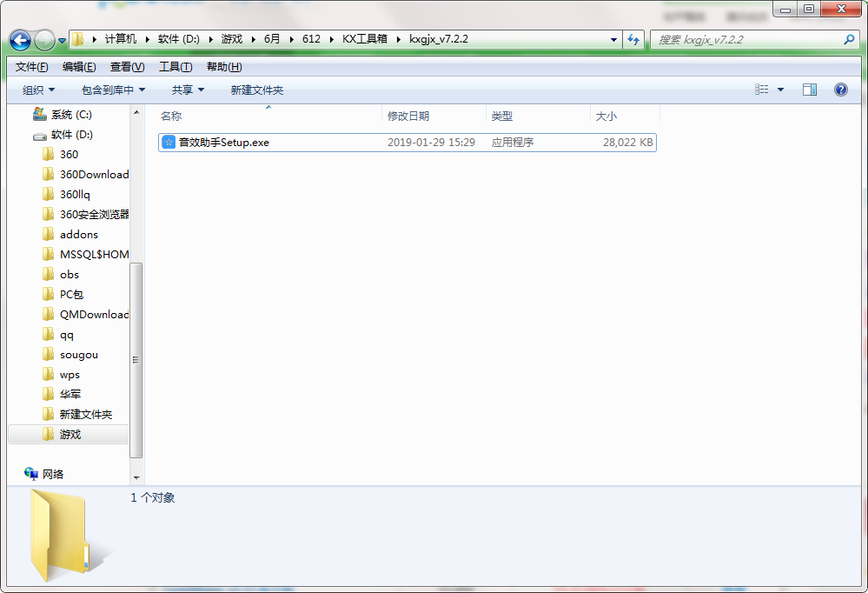868x593 pixels.
Task: Click the 28,022 KB size cell
Action: pyautogui.click(x=627, y=143)
